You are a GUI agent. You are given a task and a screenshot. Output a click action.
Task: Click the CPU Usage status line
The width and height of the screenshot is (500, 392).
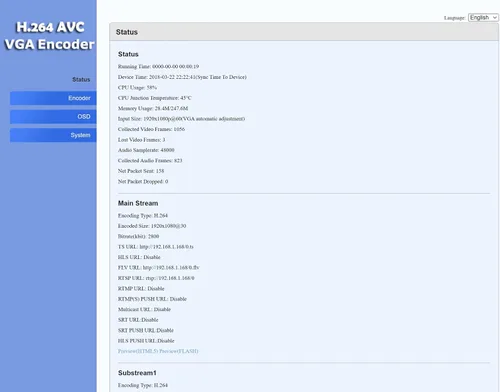pos(137,87)
